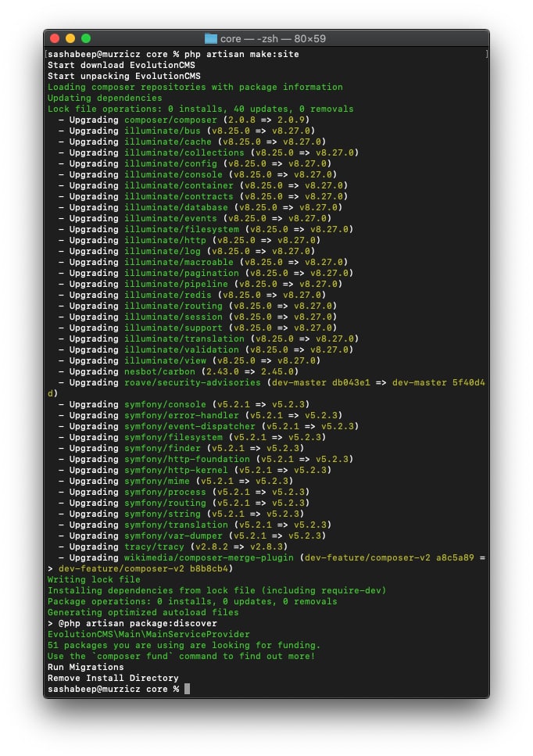Screen dimensions: 533x756
Task: Click 'Generating optimized autoload files' line
Action: tap(143, 612)
